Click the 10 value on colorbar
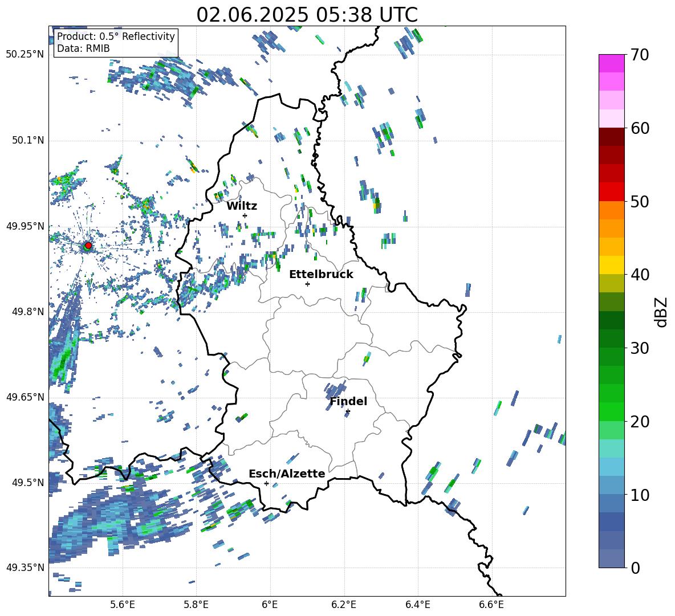675x616 pixels. pyautogui.click(x=640, y=495)
